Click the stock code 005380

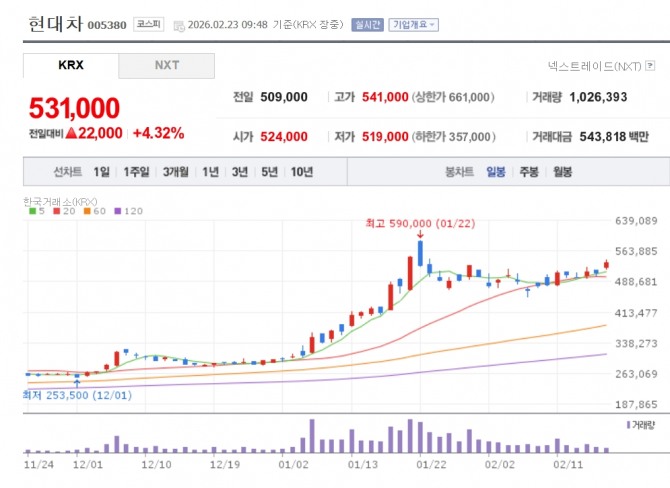click(x=108, y=25)
